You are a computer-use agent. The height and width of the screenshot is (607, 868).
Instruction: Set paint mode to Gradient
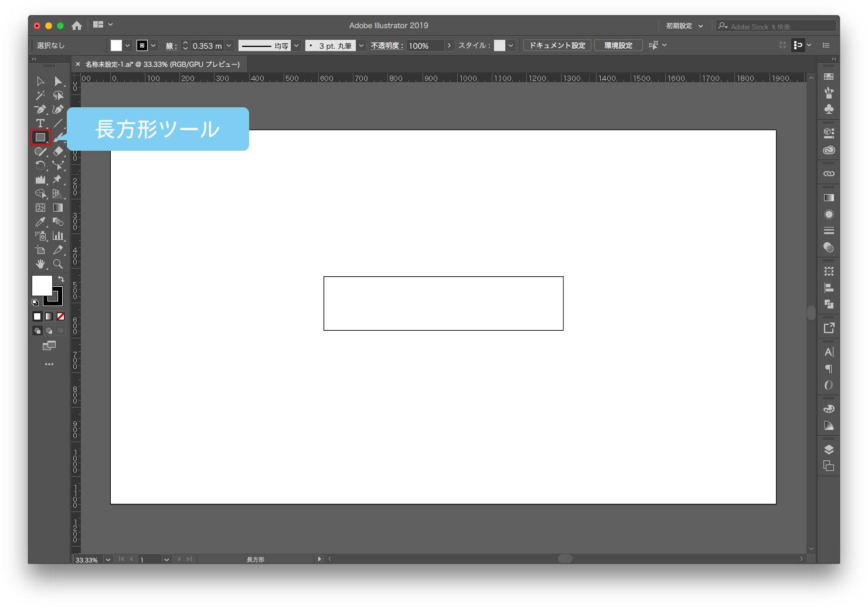(49, 317)
